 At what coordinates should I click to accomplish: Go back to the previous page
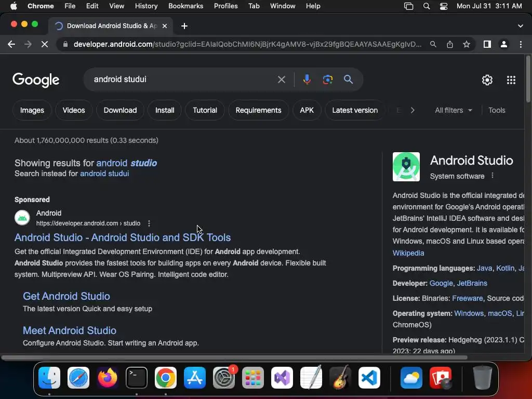coord(11,45)
